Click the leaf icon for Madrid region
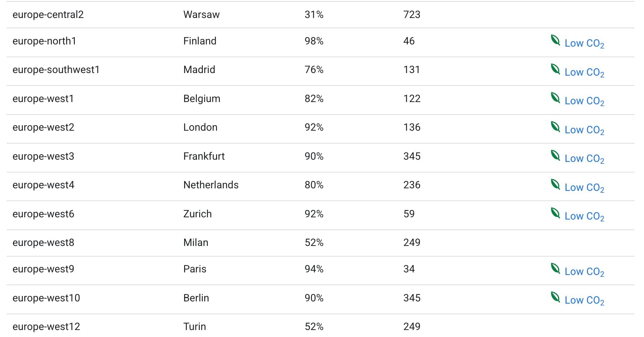 pyautogui.click(x=555, y=69)
